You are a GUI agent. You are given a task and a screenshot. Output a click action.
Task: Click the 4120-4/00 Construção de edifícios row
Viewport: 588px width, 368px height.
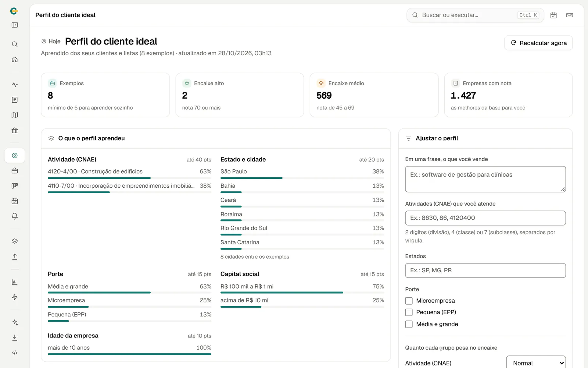pos(129,173)
